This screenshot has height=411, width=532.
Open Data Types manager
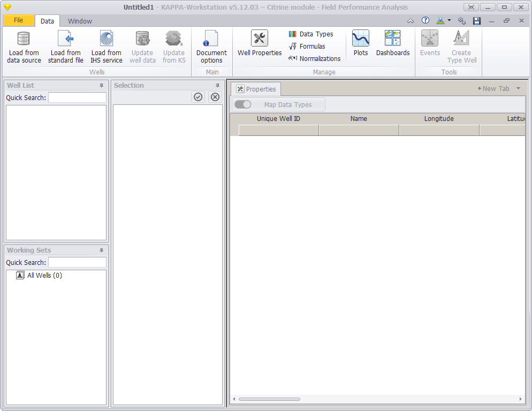(311, 34)
